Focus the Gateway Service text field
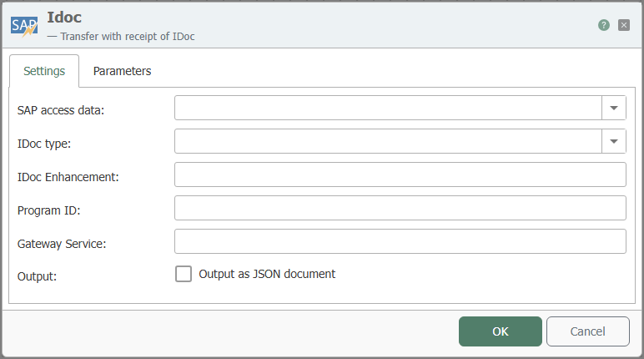644x359 pixels. (400, 241)
